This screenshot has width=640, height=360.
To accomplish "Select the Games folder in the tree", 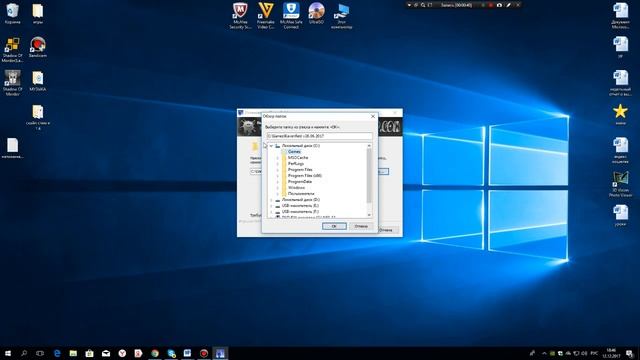I will [294, 151].
